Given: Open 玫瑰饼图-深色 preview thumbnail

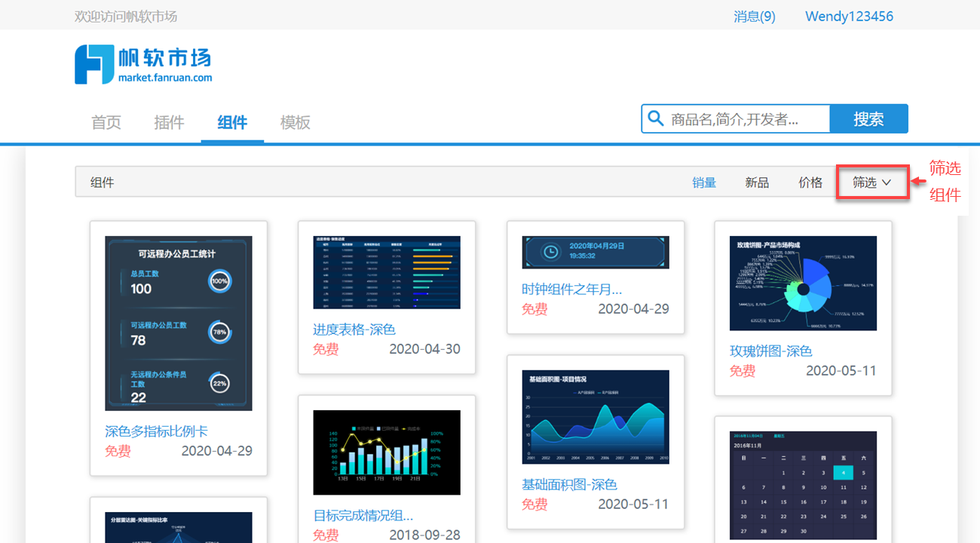Looking at the screenshot, I should click(x=803, y=283).
